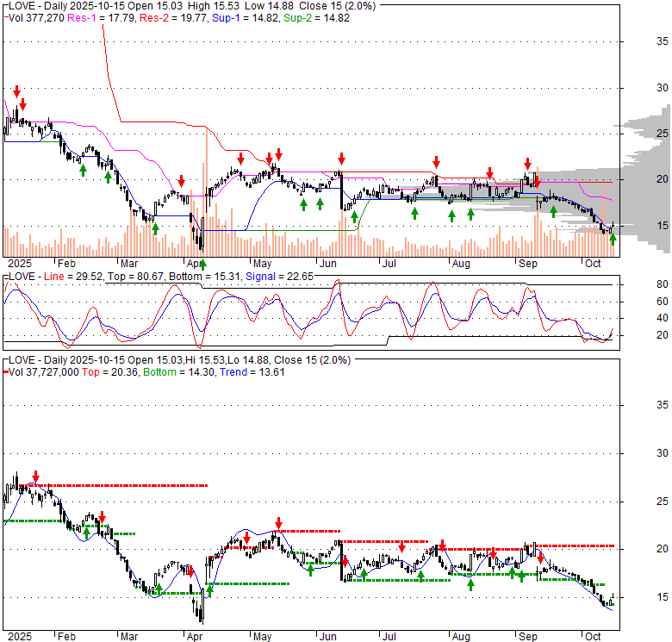The width and height of the screenshot is (672, 642).
Task: Click the red sell arrow in early January on top chart
Action: tap(16, 90)
